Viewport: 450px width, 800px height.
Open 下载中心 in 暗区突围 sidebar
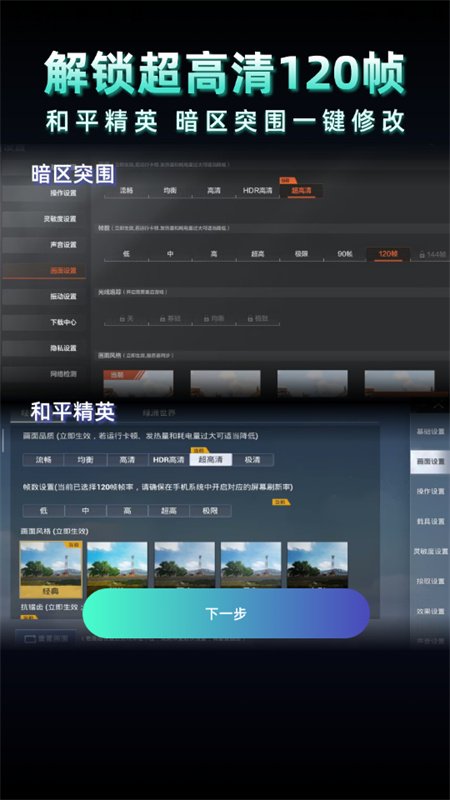[x=44, y=322]
